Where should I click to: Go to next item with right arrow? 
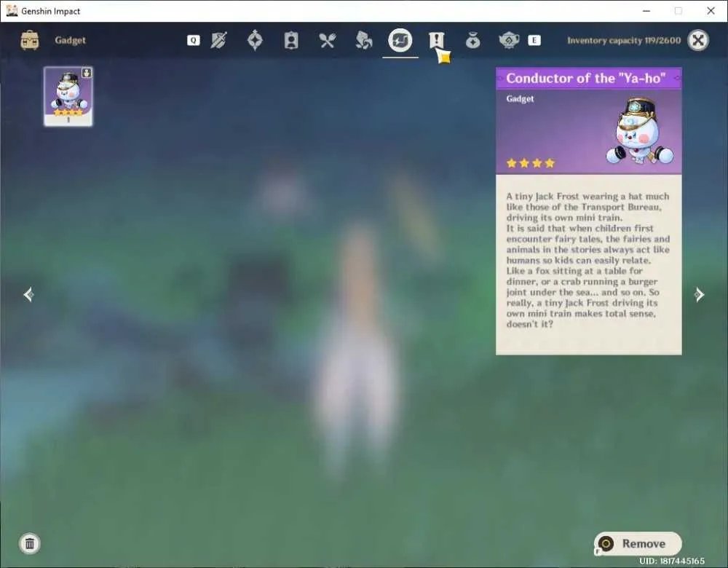699,294
